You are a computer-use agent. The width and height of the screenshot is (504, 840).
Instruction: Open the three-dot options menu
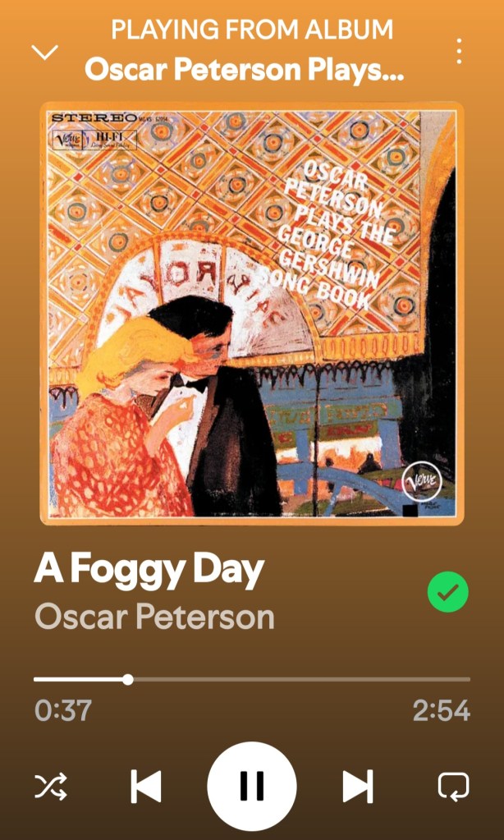point(459,52)
